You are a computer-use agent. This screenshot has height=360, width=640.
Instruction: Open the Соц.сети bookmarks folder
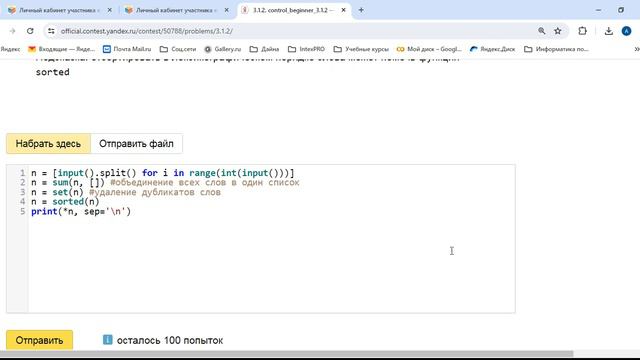point(178,49)
